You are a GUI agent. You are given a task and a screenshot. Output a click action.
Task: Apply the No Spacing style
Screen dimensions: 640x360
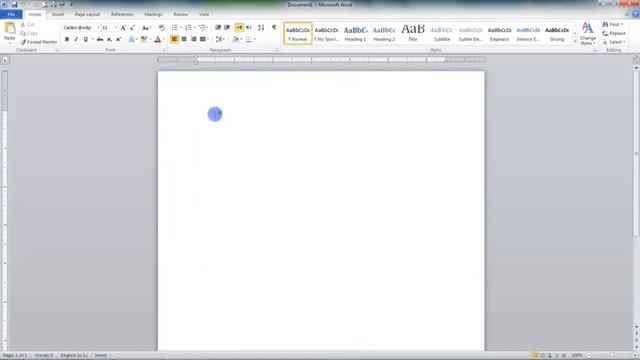[327, 33]
